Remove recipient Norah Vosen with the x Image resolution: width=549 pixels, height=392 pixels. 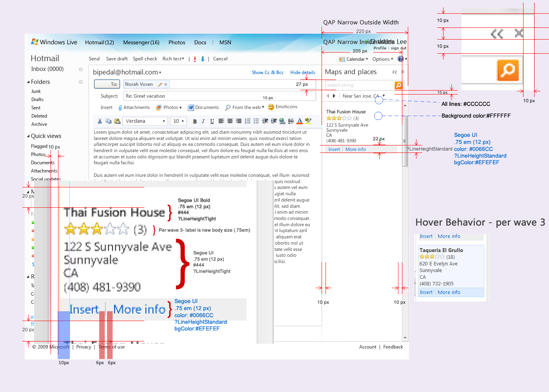pyautogui.click(x=166, y=84)
